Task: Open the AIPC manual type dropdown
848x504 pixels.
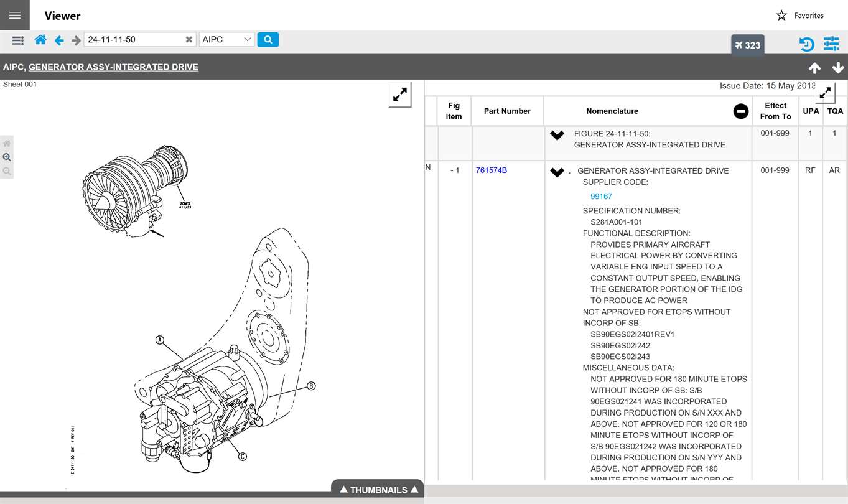Action: (226, 39)
